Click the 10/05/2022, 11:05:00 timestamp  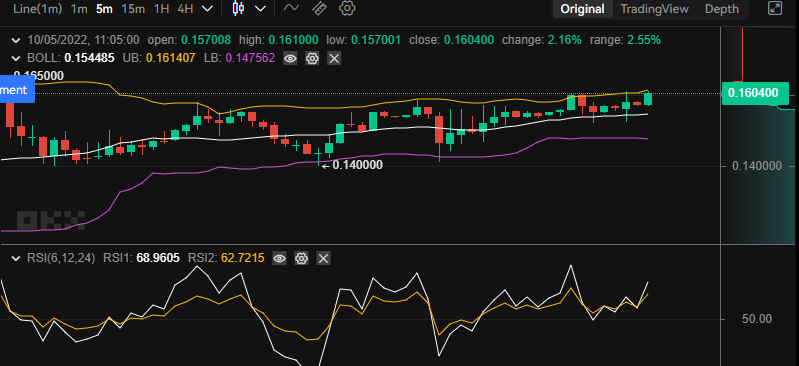83,40
